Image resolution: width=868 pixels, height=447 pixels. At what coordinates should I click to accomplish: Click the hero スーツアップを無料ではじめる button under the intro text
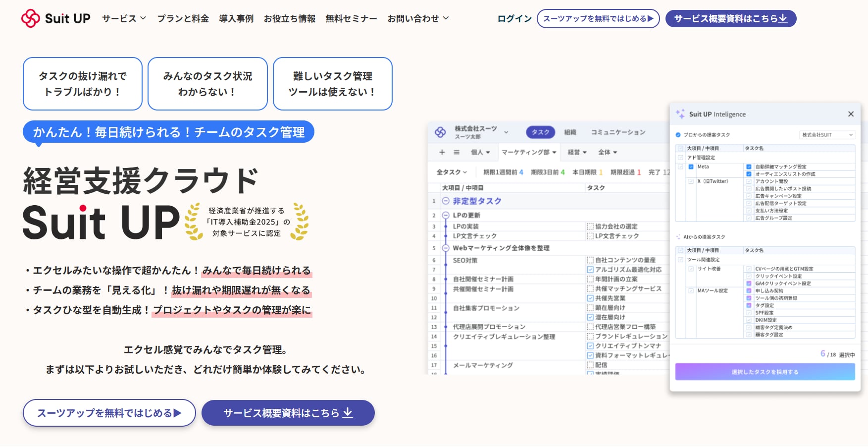tap(109, 413)
